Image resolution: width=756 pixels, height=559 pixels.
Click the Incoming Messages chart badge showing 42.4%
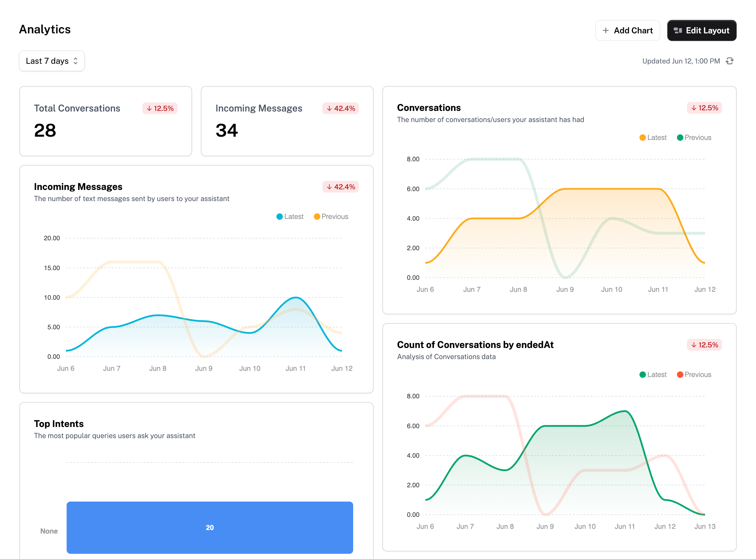341,187
